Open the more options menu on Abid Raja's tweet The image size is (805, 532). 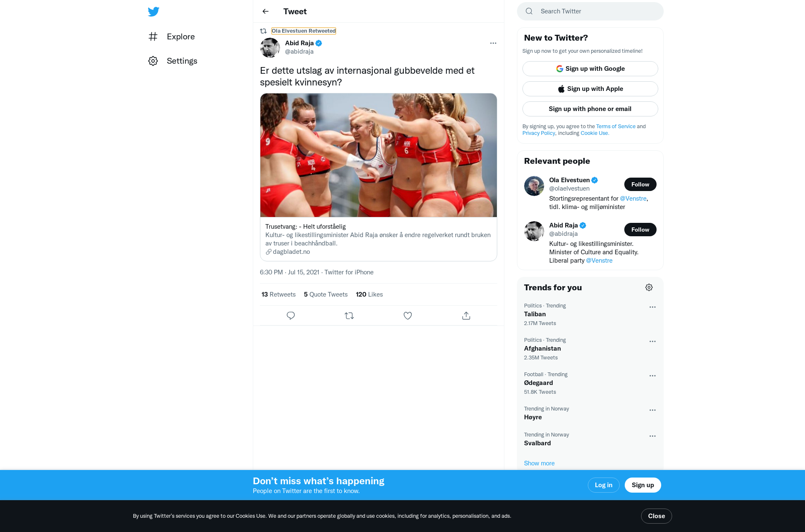(x=493, y=43)
